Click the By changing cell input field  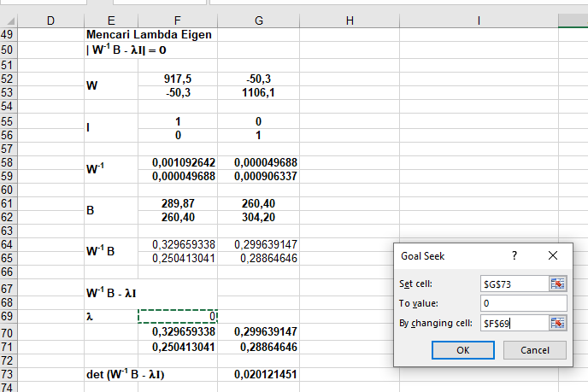(514, 322)
